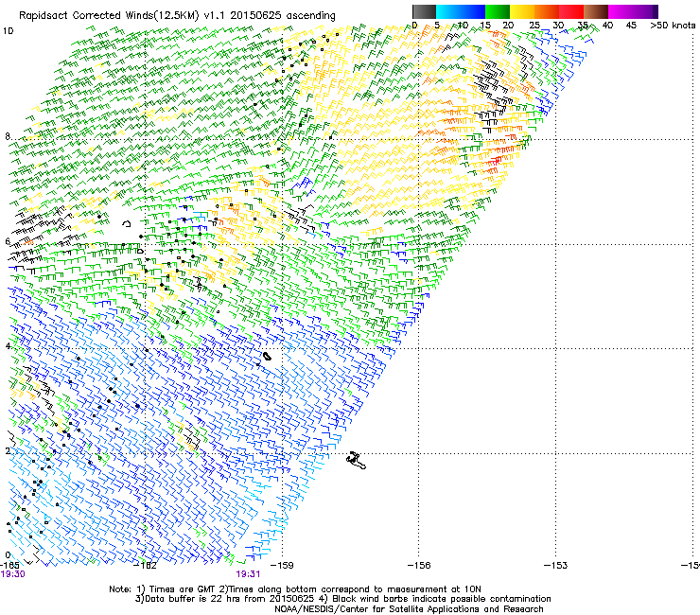Click the legend value '45' label
This screenshot has width=700, height=615.
pos(631,26)
